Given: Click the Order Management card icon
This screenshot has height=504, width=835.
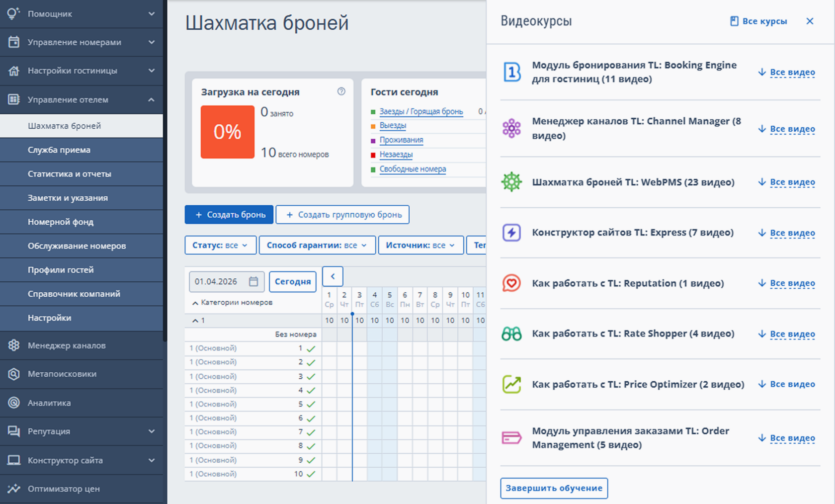Looking at the screenshot, I should (511, 438).
